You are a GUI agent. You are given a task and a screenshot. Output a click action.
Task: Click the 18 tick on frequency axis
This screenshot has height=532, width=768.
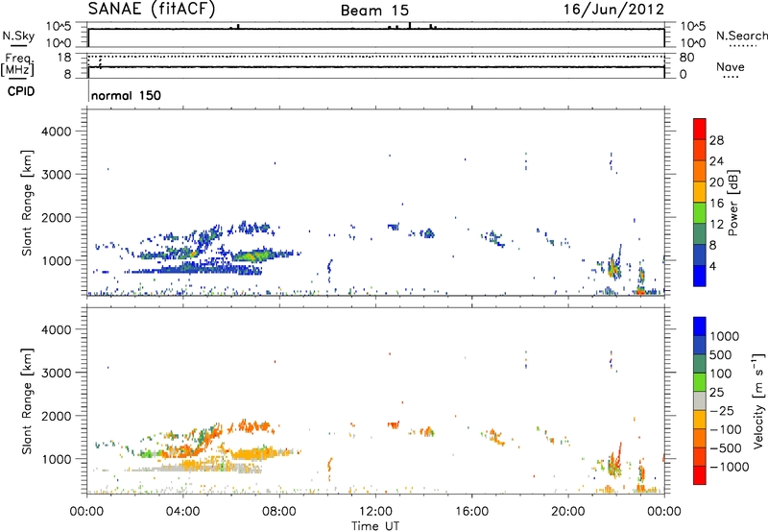pyautogui.click(x=64, y=58)
